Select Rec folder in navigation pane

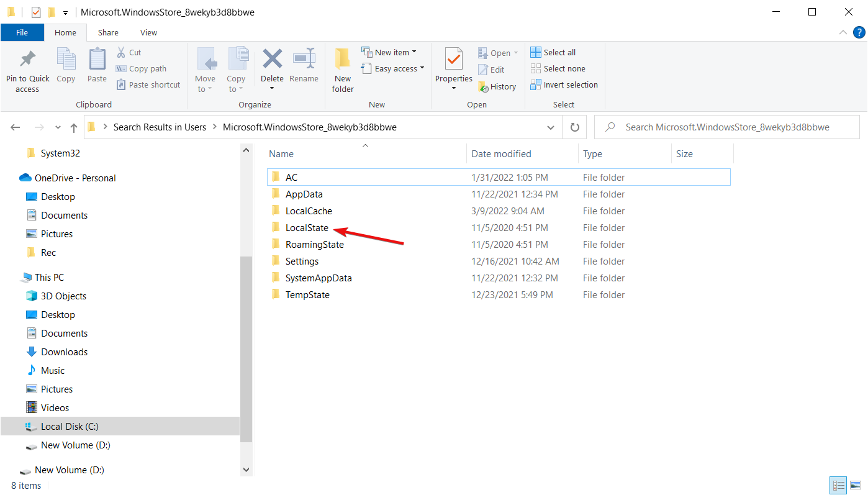coord(48,252)
